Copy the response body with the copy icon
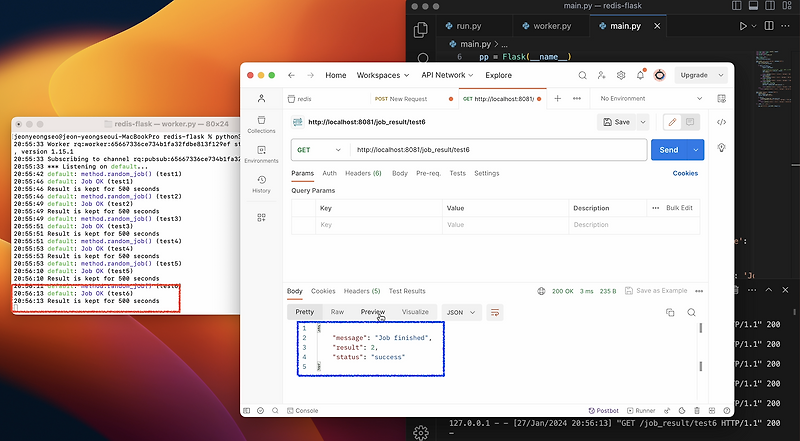Viewport: 800px width, 441px height. 670,312
